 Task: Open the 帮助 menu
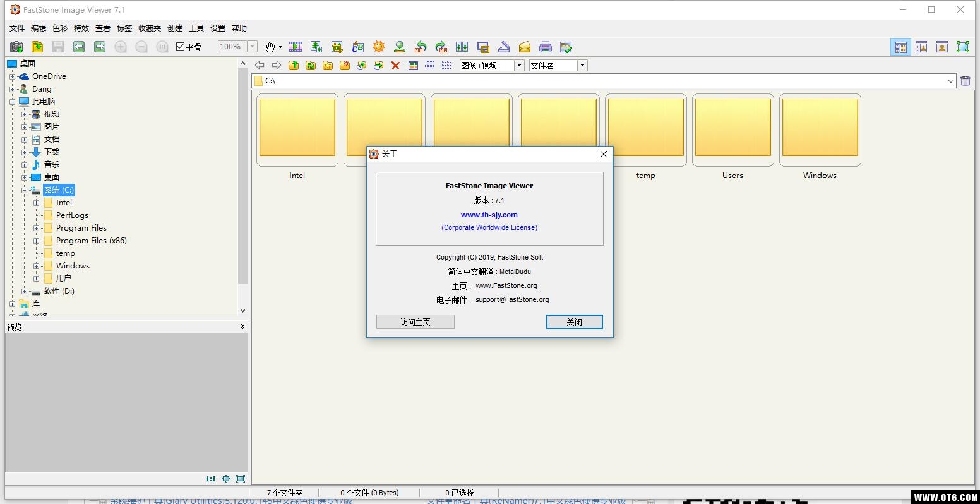pos(239,28)
